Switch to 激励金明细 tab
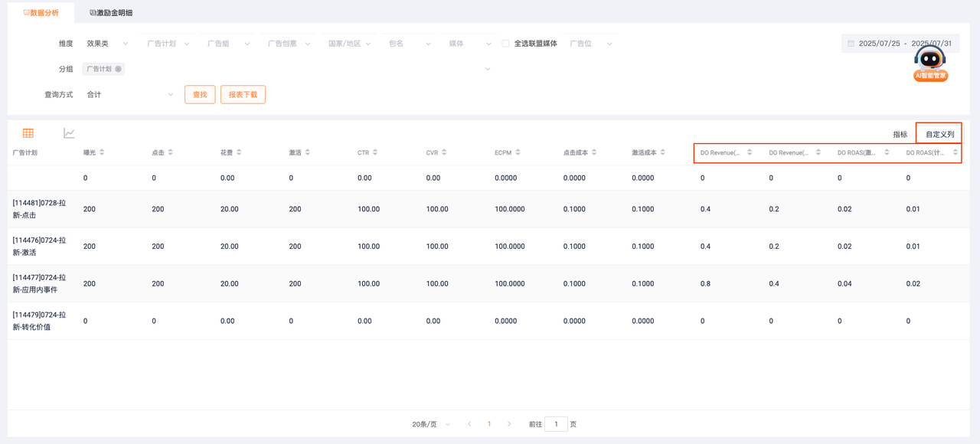Viewport: 980px width, 444px height. 109,13
